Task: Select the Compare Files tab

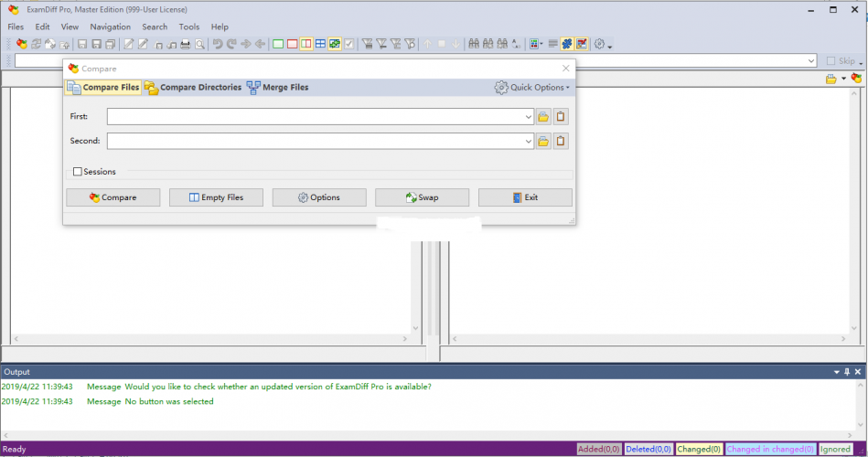Action: pos(103,88)
